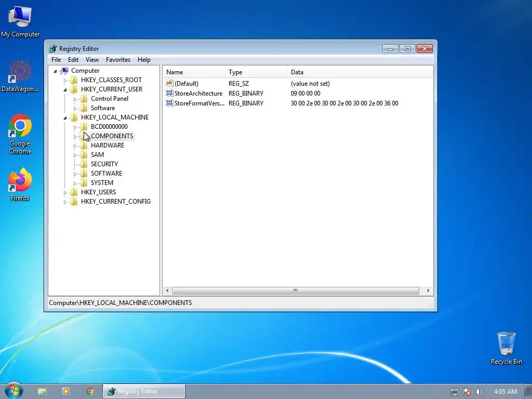Select the (Default) value name
The image size is (532, 399).
click(x=187, y=84)
